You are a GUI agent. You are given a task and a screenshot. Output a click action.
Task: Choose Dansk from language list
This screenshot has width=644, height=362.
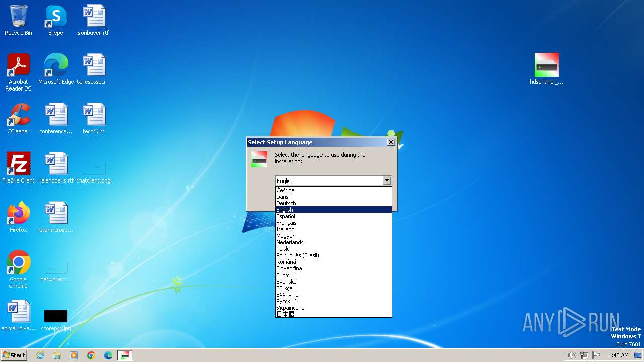point(334,197)
